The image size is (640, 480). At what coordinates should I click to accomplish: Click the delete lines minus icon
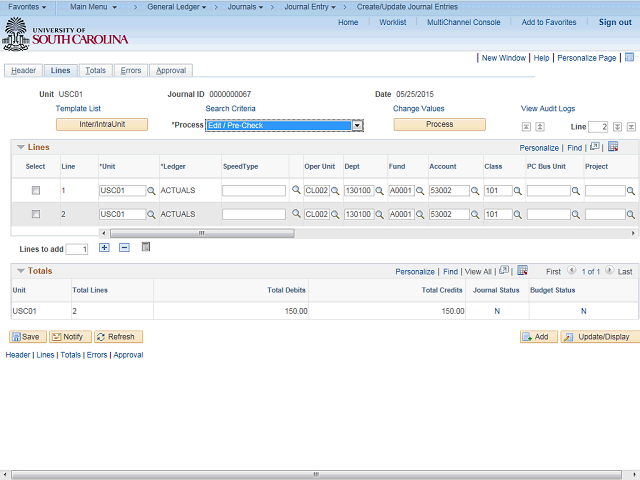pyautogui.click(x=124, y=247)
